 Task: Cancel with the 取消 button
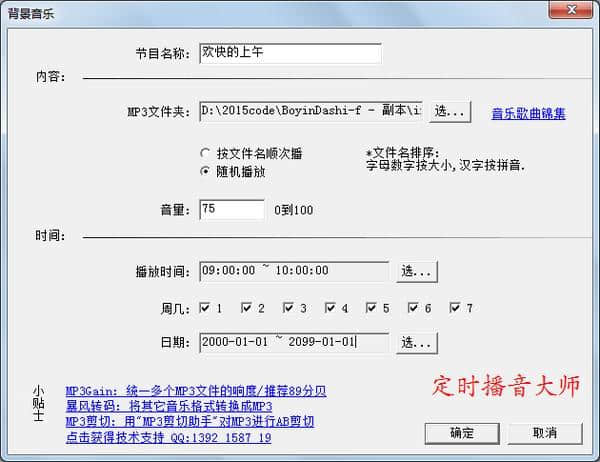point(545,433)
